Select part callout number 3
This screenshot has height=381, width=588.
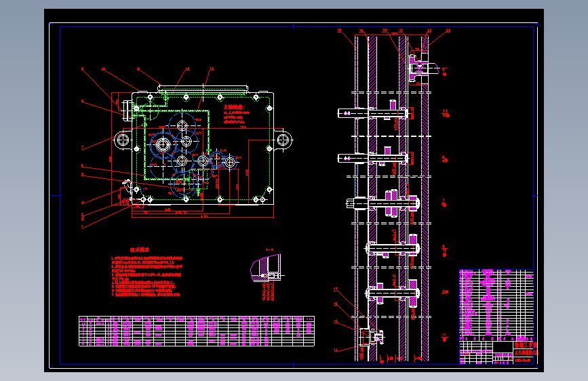pyautogui.click(x=82, y=101)
